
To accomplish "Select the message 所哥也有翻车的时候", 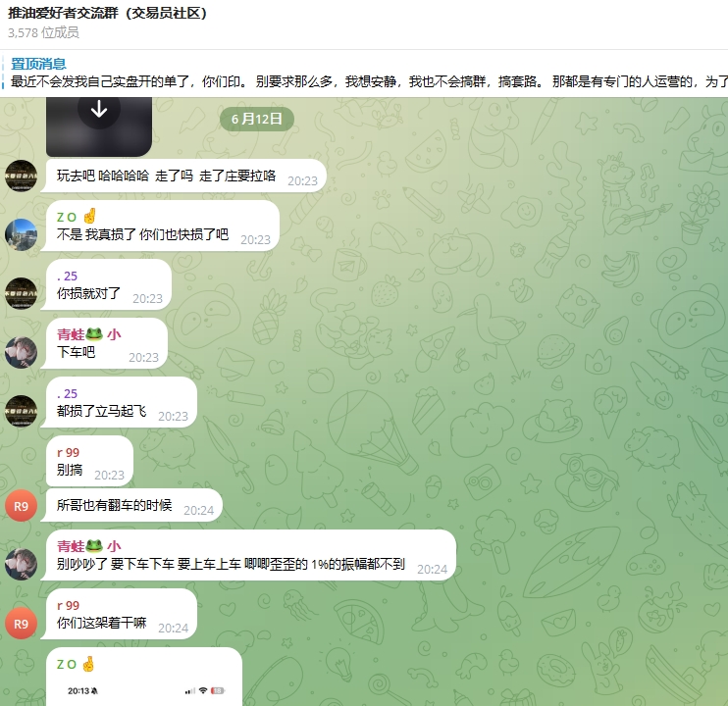I will (x=131, y=505).
